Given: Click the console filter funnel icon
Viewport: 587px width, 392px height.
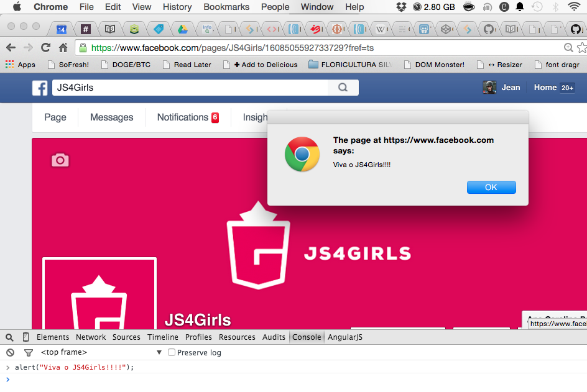Looking at the screenshot, I should (29, 352).
